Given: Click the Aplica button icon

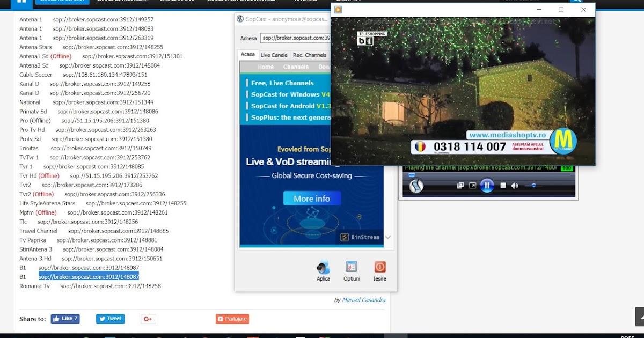Looking at the screenshot, I should coord(323,267).
